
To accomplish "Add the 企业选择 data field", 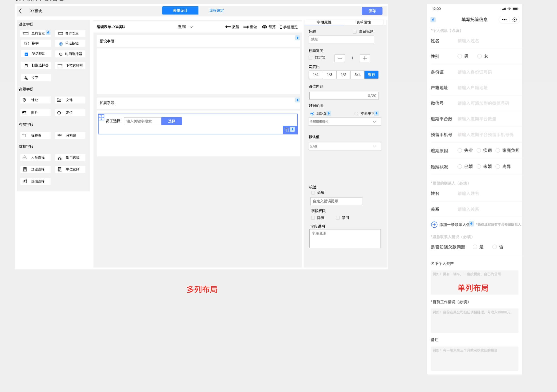I will 35,169.
